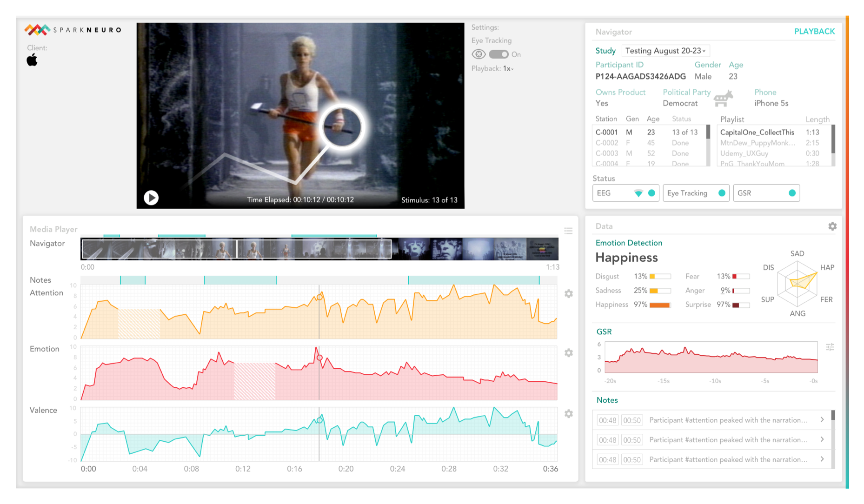Open Data panel settings gear
Image resolution: width=864 pixels, height=504 pixels.
coord(832,226)
